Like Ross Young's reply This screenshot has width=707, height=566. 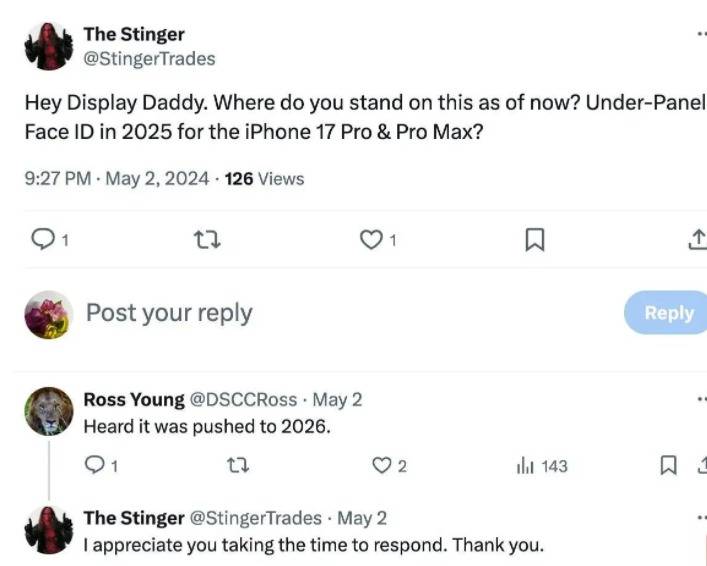[x=381, y=465]
